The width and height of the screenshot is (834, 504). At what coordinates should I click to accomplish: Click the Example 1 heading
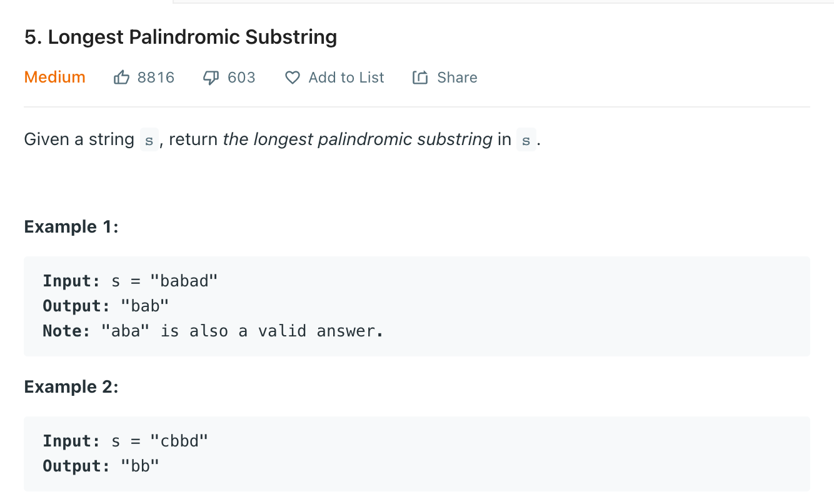(71, 226)
